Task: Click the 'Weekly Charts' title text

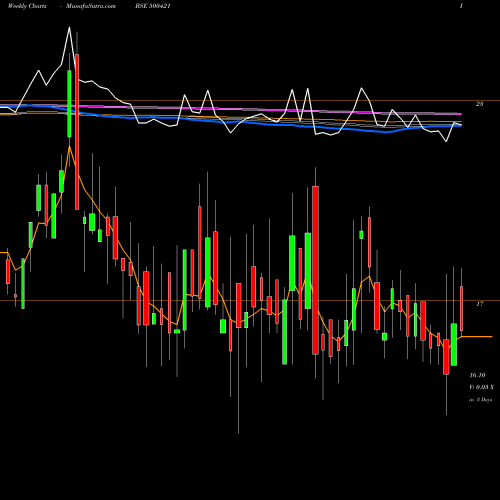Action: tap(27, 6)
